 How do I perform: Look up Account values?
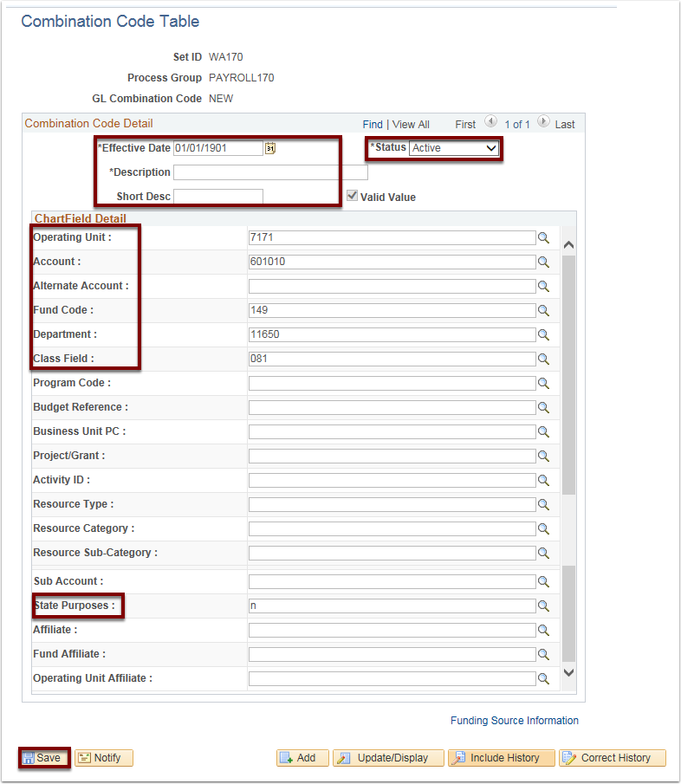543,262
